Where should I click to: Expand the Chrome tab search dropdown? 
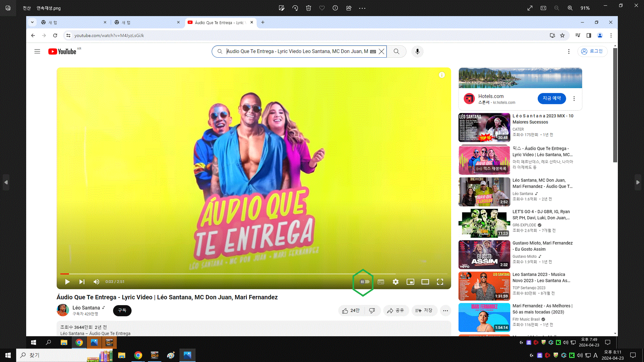click(x=32, y=22)
